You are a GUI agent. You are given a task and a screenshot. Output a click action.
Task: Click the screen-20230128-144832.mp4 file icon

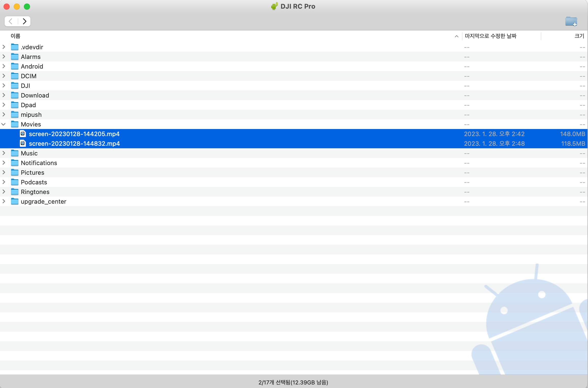(23, 143)
